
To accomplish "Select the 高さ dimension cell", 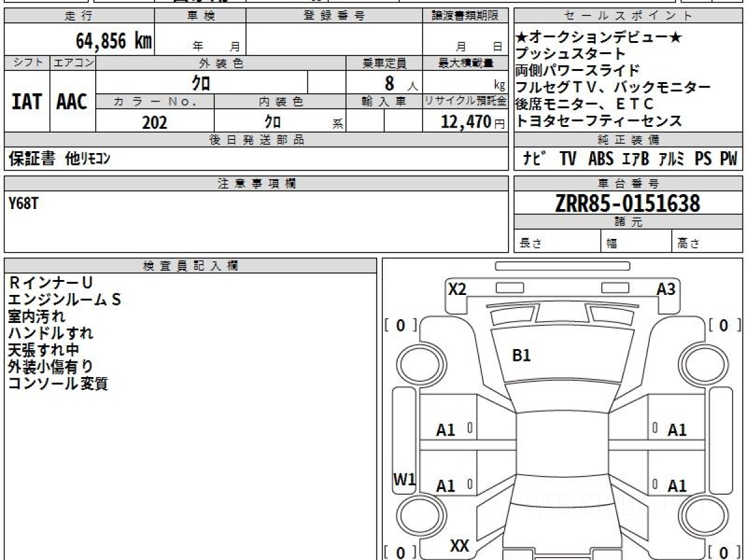I will [x=708, y=241].
